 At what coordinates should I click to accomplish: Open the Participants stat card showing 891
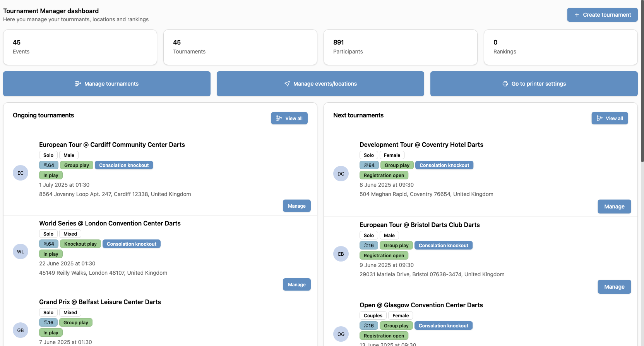400,47
